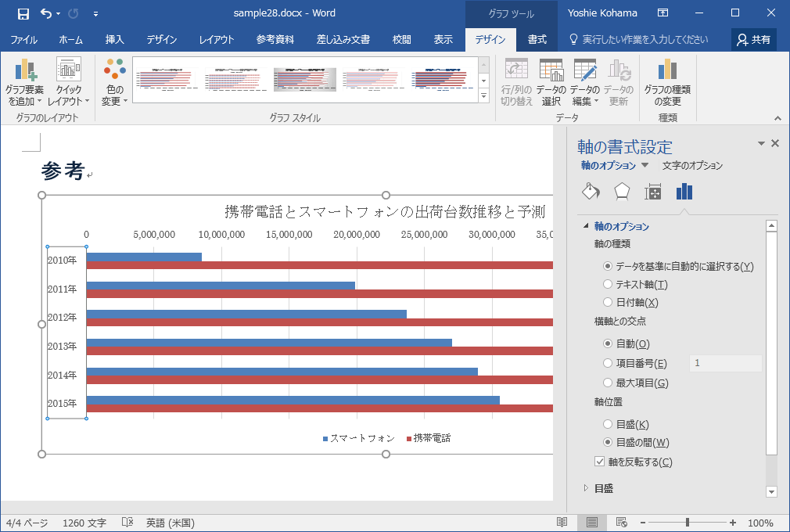Screen dimensions: 790x532
Task: Select the 項目番号 radio button
Action: [608, 363]
